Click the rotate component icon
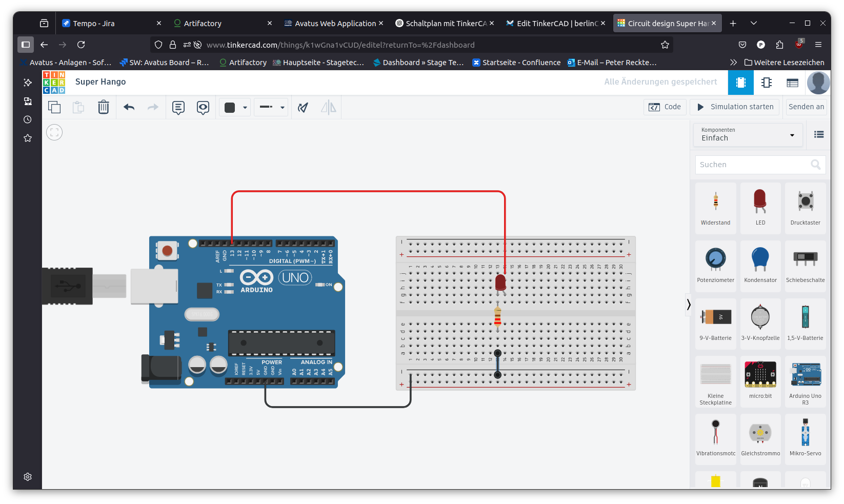Image resolution: width=844 pixels, height=504 pixels. [x=304, y=107]
